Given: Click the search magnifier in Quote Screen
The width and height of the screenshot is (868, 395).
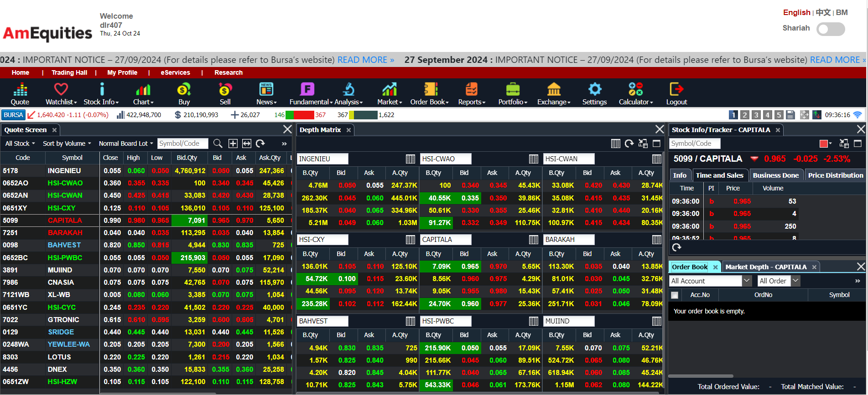Looking at the screenshot, I should tap(218, 144).
